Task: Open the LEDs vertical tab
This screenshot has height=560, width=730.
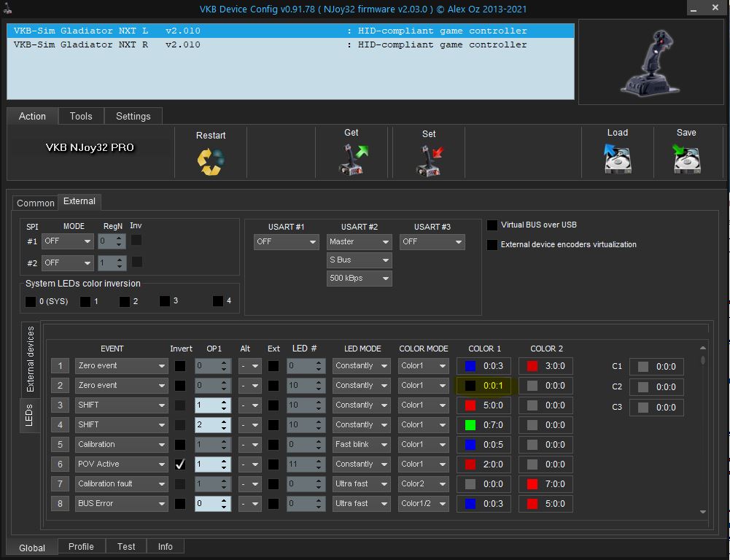Action: (29, 415)
